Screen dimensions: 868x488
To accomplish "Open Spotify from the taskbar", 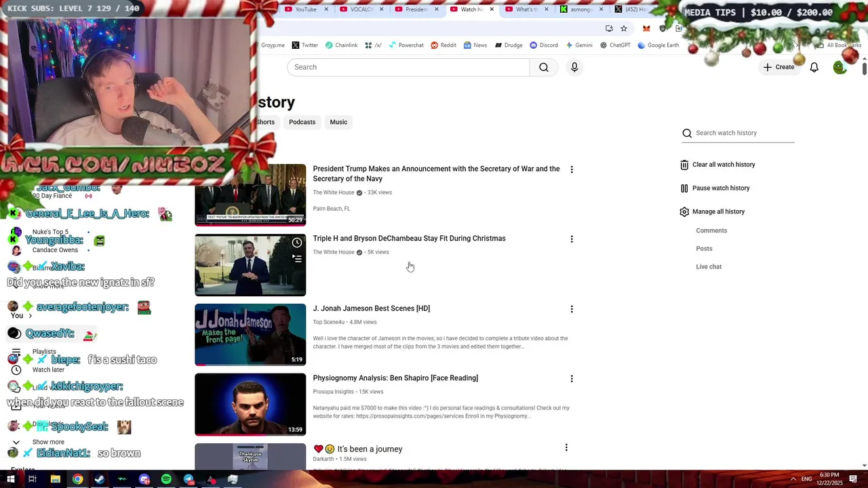I will pyautogui.click(x=166, y=479).
